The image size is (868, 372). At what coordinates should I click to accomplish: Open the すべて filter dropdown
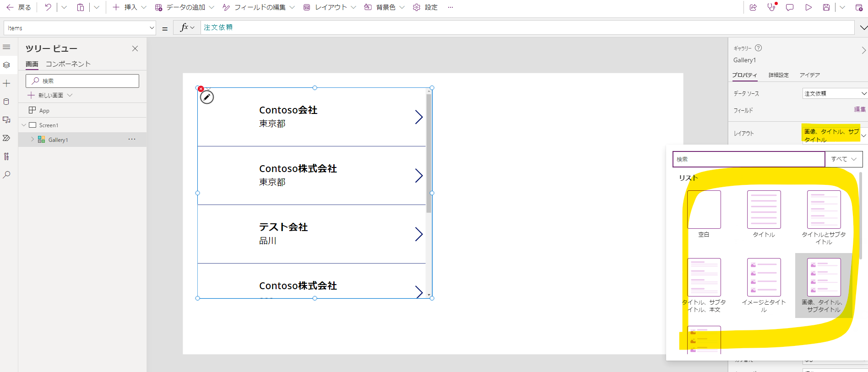point(844,159)
